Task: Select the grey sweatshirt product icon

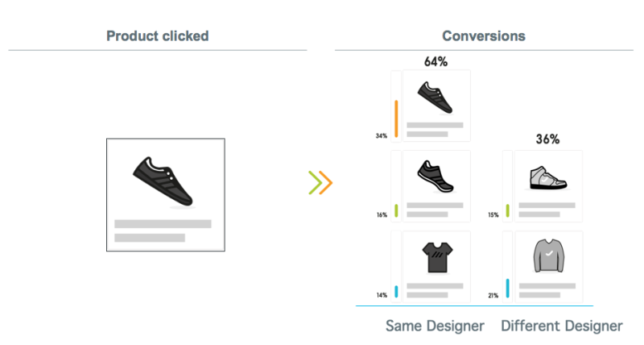Action: point(547,257)
